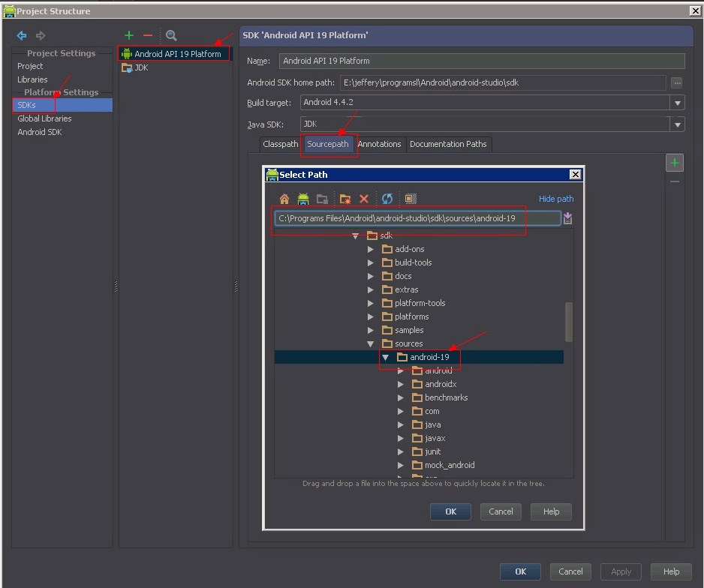Click Android robot icon beside API 19 Platform
This screenshot has width=704, height=588.
pyautogui.click(x=127, y=54)
